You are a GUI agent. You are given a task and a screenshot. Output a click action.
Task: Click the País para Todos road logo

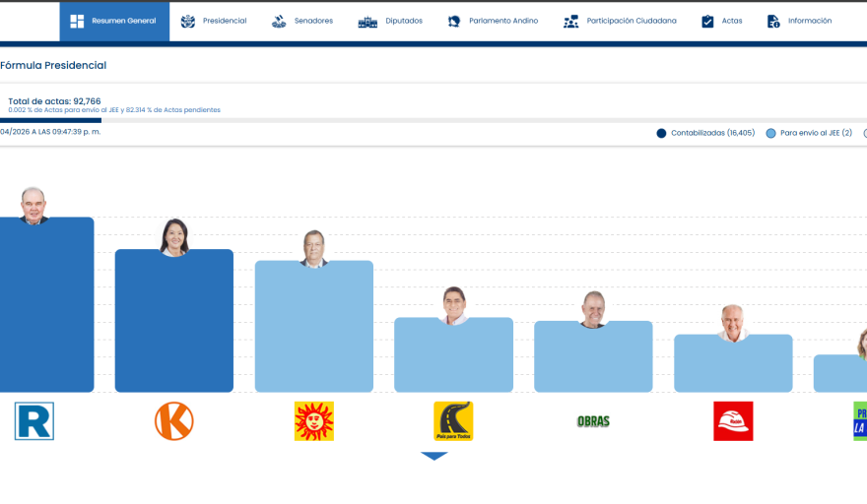pyautogui.click(x=453, y=421)
